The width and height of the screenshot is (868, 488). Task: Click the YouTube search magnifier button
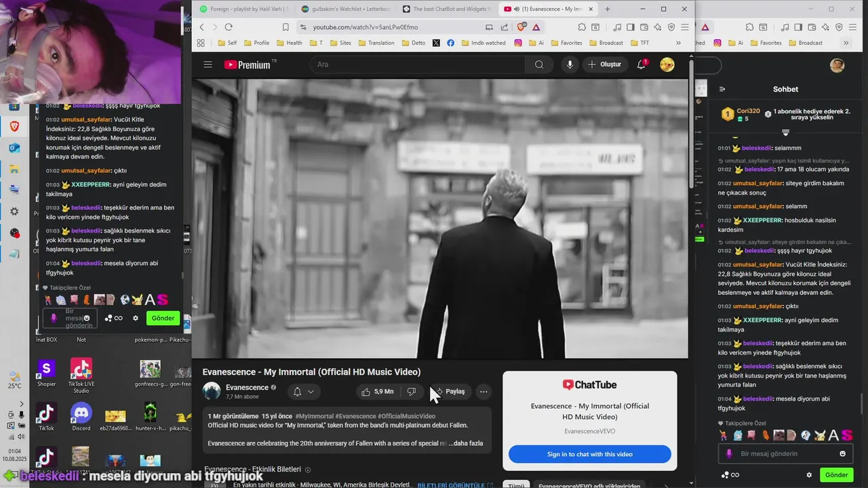pyautogui.click(x=539, y=64)
